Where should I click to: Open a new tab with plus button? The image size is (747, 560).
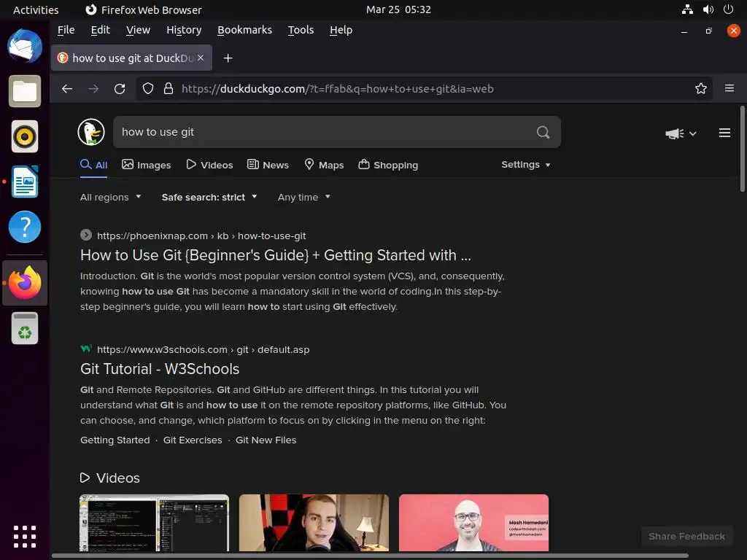[x=228, y=58]
